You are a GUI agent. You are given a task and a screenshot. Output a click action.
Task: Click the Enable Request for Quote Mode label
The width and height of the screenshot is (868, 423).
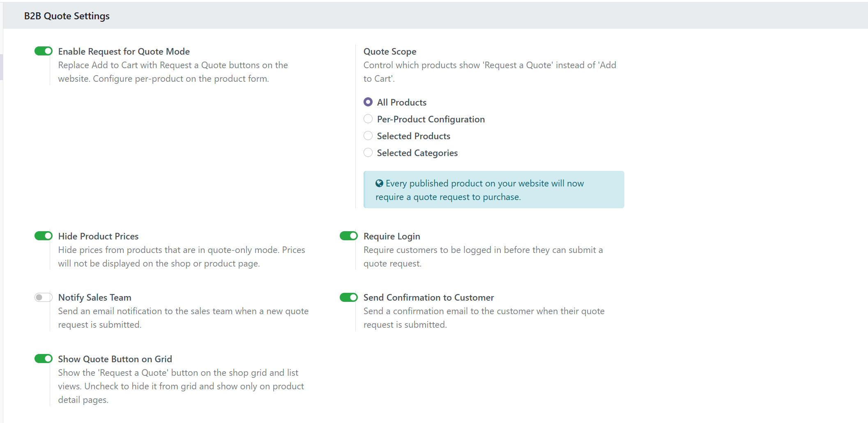(x=124, y=51)
